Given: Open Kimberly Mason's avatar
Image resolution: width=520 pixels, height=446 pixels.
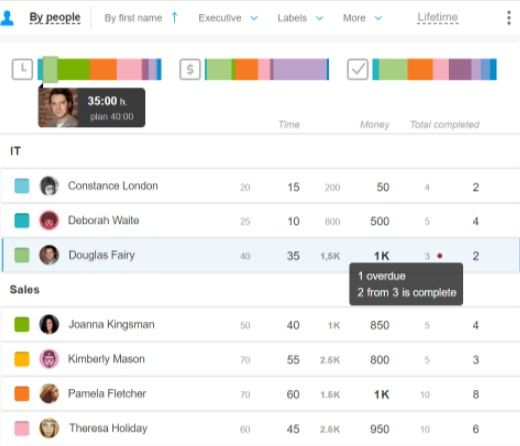Looking at the screenshot, I should (49, 359).
